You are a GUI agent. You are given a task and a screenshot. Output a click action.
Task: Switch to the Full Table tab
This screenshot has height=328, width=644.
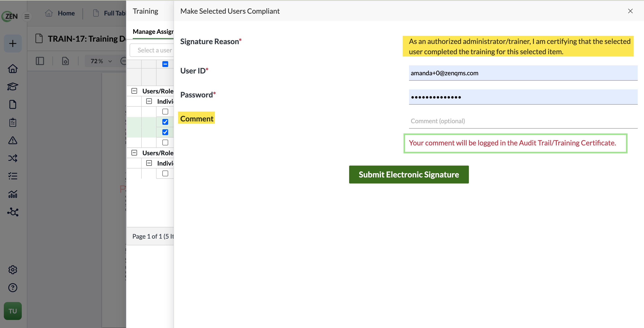click(115, 13)
